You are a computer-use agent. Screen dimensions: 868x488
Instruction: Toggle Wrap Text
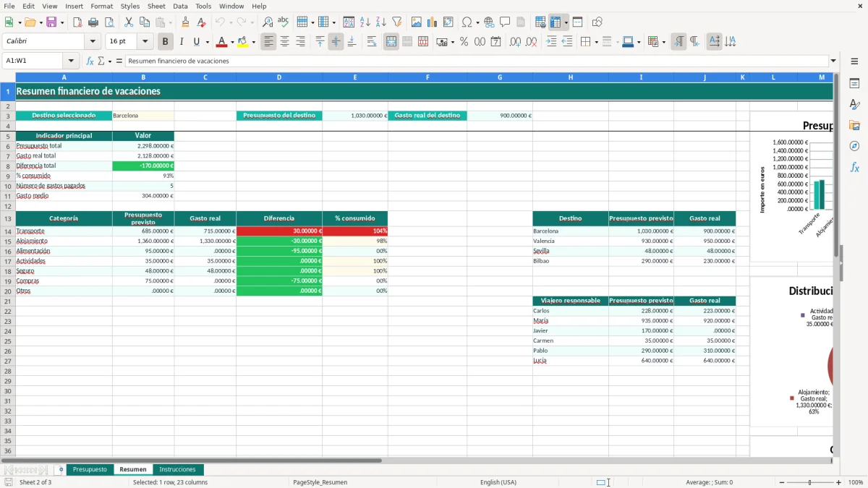[x=372, y=42]
